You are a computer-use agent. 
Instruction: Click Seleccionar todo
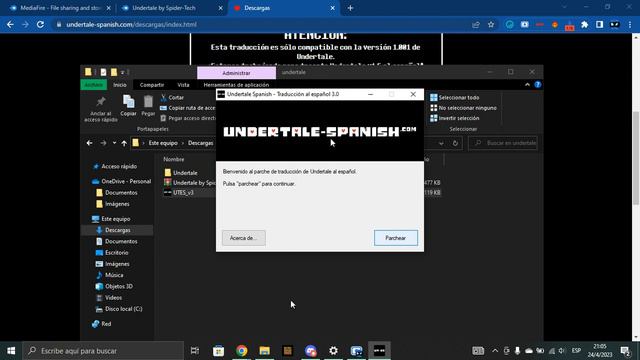(x=454, y=98)
